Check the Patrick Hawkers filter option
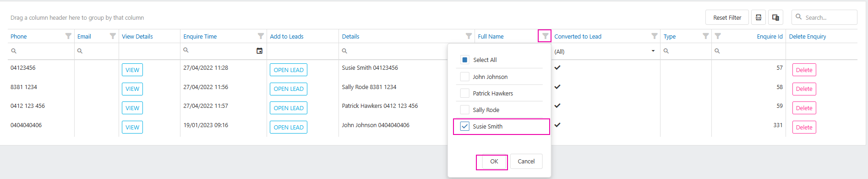The height and width of the screenshot is (179, 868). [465, 93]
